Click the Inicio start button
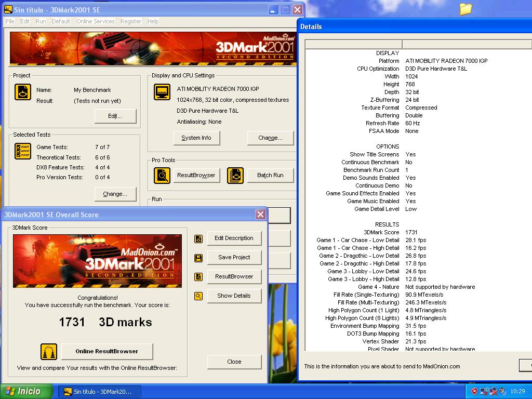The height and width of the screenshot is (399, 532). pyautogui.click(x=26, y=392)
